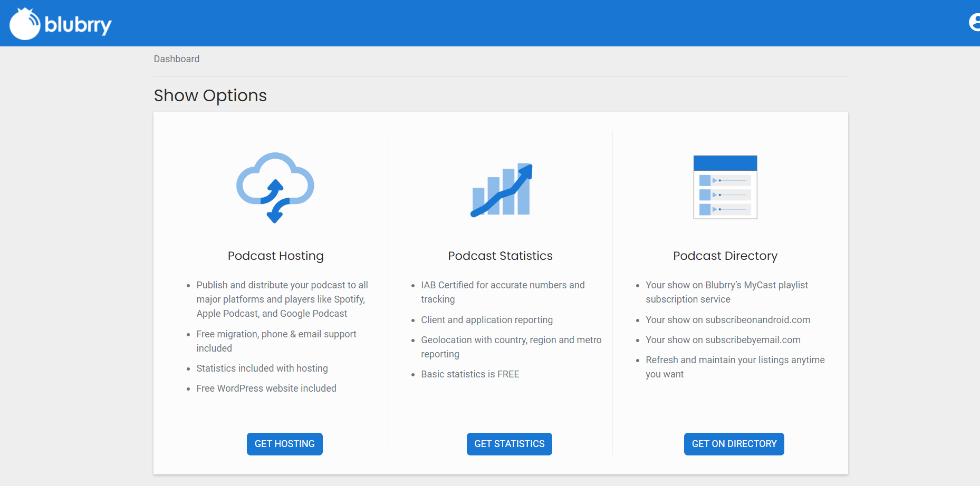Screen dimensions: 980x486
Task: Click the GET STATISTICS button
Action: click(510, 444)
